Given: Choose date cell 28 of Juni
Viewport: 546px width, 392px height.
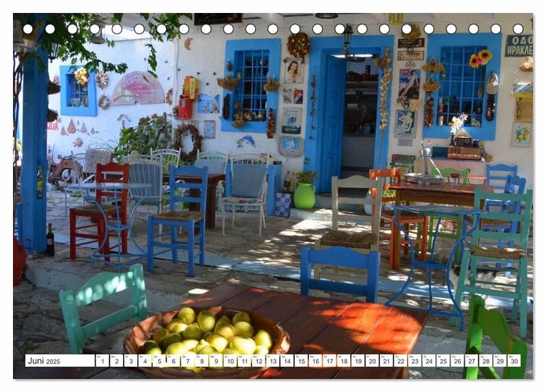Looking at the screenshot, I should pos(486,361).
